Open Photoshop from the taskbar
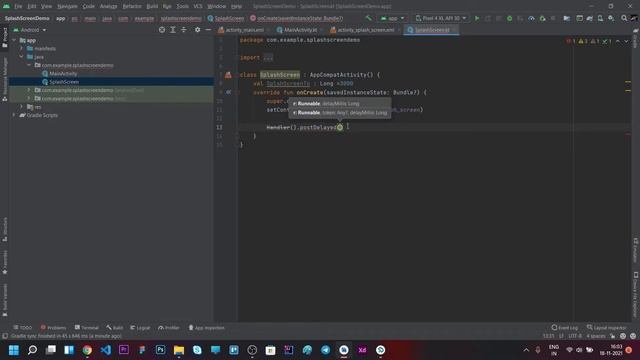This screenshot has height=360, width=640. [x=160, y=350]
